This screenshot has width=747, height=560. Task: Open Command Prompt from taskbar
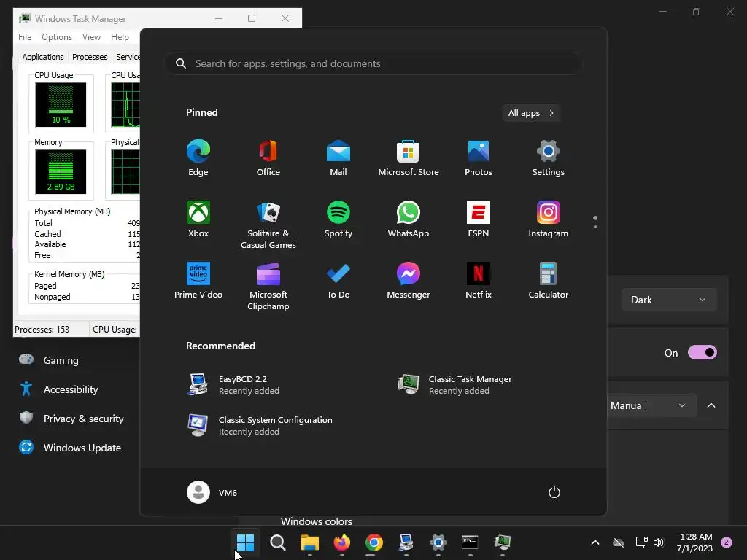470,542
